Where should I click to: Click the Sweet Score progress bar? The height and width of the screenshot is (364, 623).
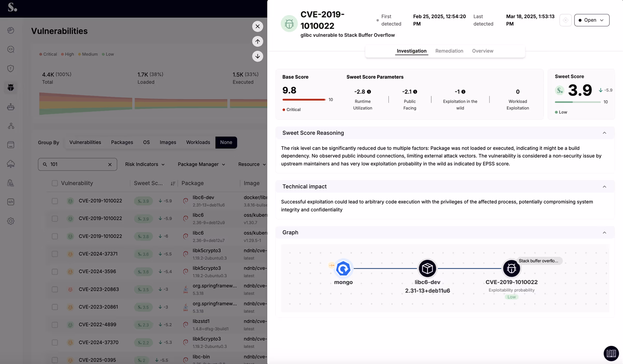click(x=577, y=102)
